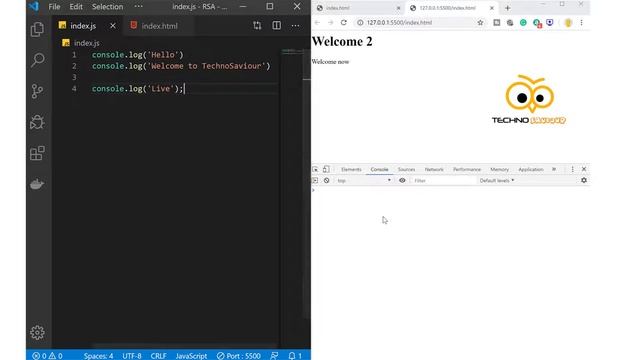Close the first index.html browser tab
The image size is (640, 360).
pyautogui.click(x=399, y=8)
